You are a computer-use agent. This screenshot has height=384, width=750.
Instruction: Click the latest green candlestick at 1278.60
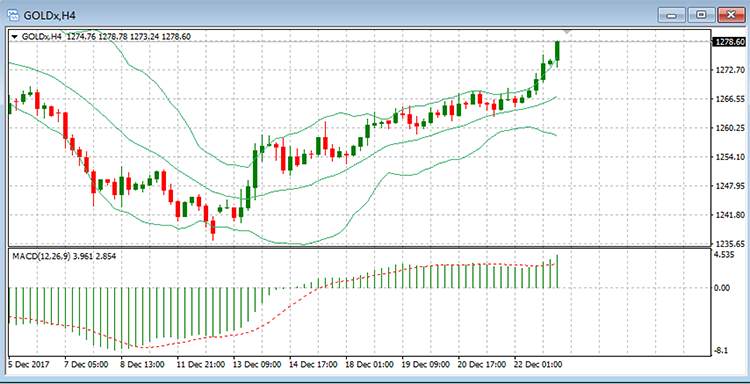pos(557,51)
